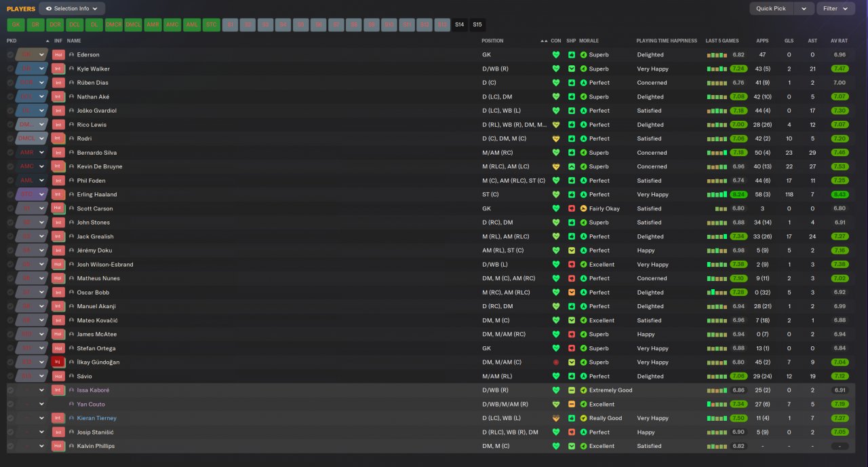The height and width of the screenshot is (467, 868).
Task: Click Rúben Dias's 'Perfect' morale icon
Action: 583,83
